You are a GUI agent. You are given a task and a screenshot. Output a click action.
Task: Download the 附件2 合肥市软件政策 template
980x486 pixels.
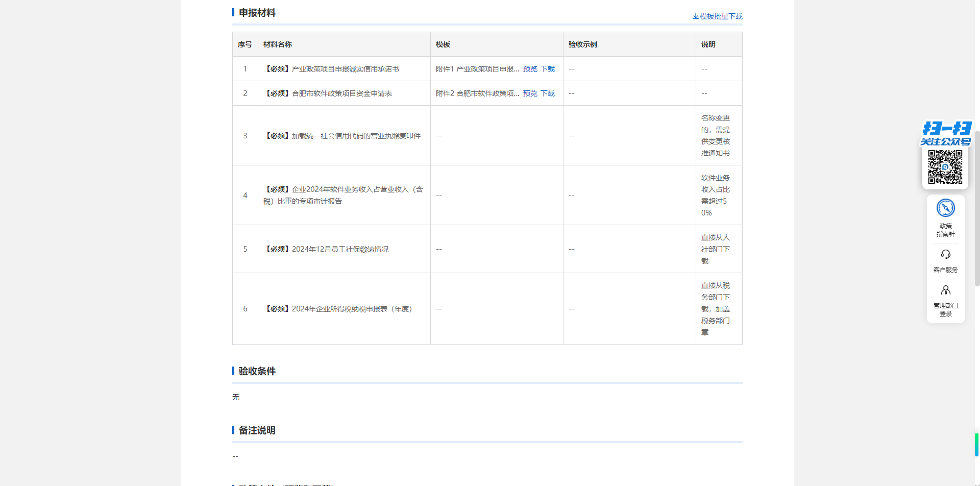(x=548, y=93)
